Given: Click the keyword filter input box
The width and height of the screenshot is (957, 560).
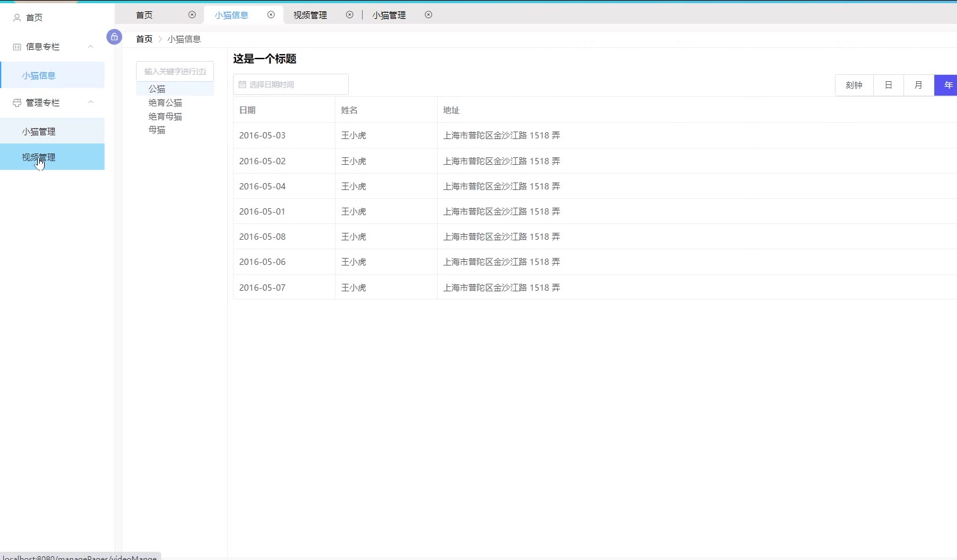Looking at the screenshot, I should click(175, 71).
